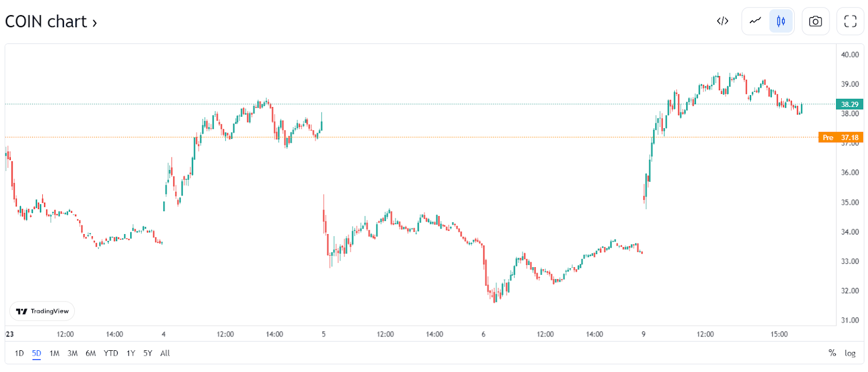
Task: Enter fullscreen chart mode
Action: (850, 21)
